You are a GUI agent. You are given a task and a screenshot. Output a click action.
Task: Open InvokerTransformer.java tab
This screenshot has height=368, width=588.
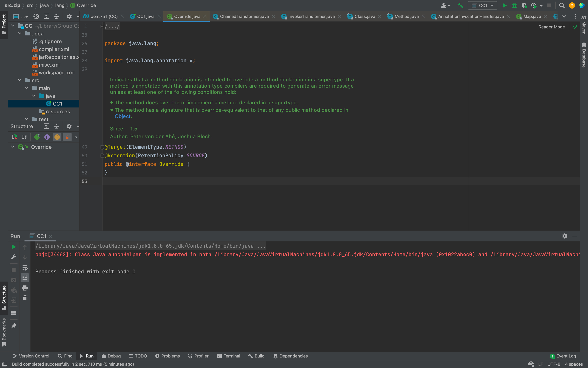[x=311, y=16]
